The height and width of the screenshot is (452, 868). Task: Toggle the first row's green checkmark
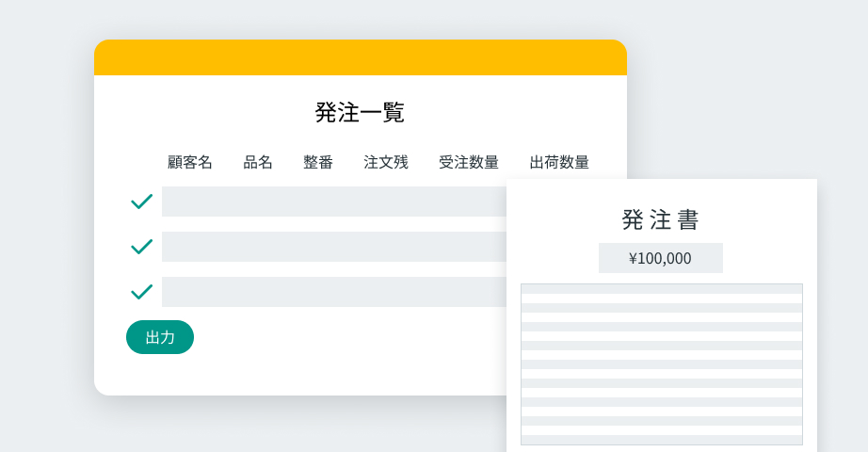pos(141,202)
